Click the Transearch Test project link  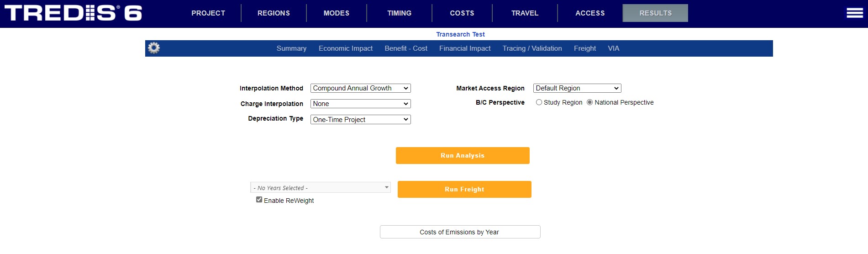click(x=460, y=34)
